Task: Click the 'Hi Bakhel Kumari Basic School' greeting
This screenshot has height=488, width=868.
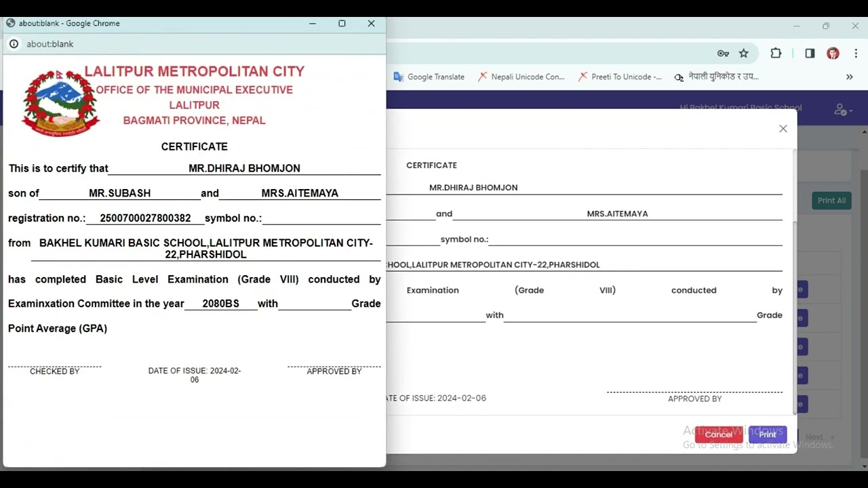Action: click(x=741, y=108)
